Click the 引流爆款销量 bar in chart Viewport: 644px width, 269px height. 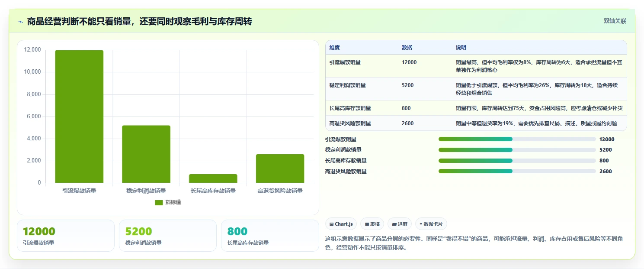point(79,117)
